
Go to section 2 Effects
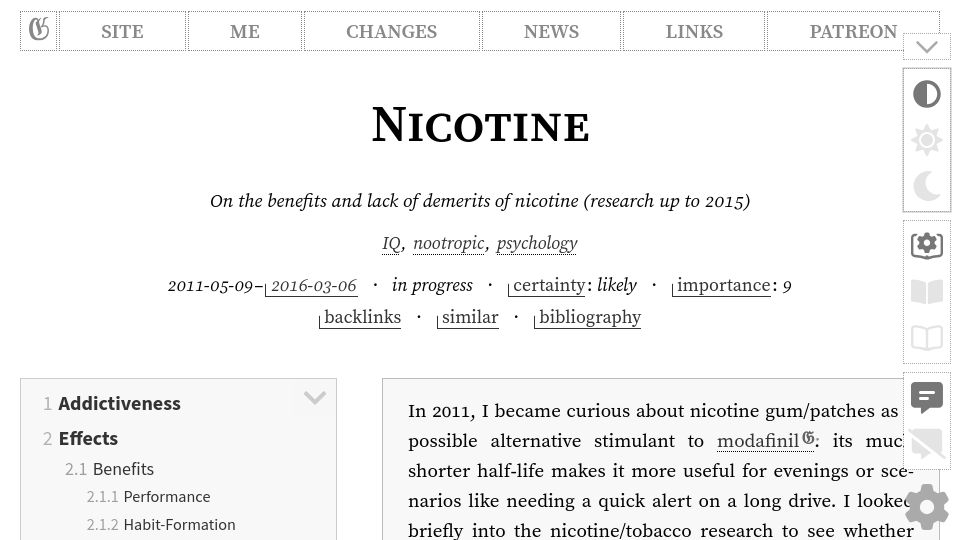click(x=88, y=438)
